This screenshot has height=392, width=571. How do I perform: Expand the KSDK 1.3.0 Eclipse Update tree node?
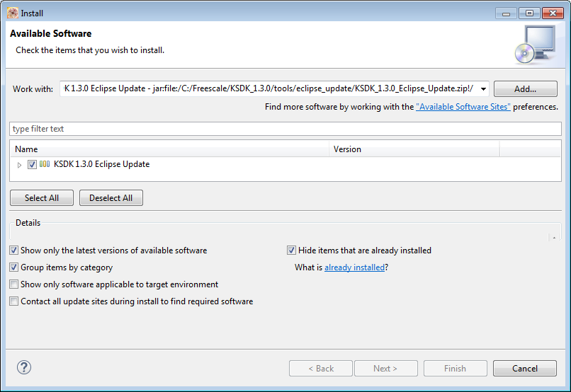(20, 165)
